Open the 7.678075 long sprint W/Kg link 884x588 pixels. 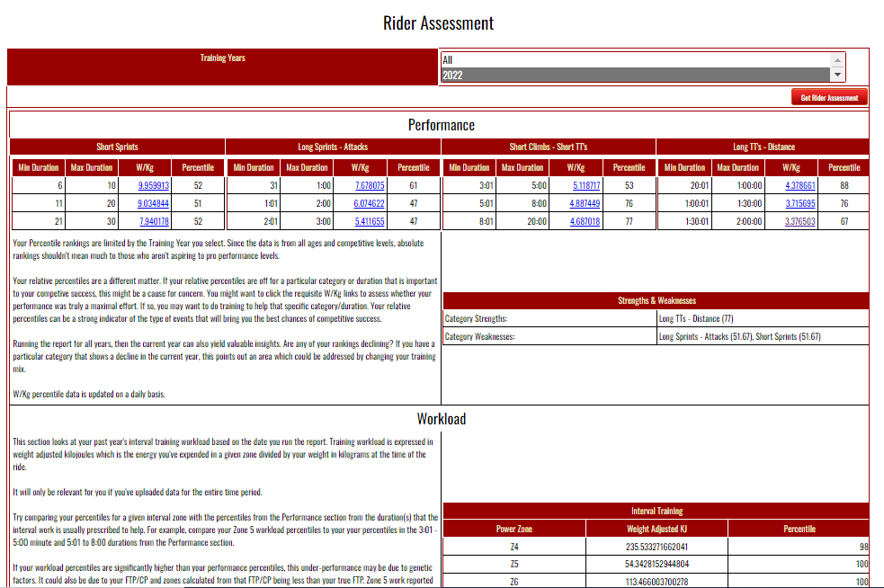370,185
